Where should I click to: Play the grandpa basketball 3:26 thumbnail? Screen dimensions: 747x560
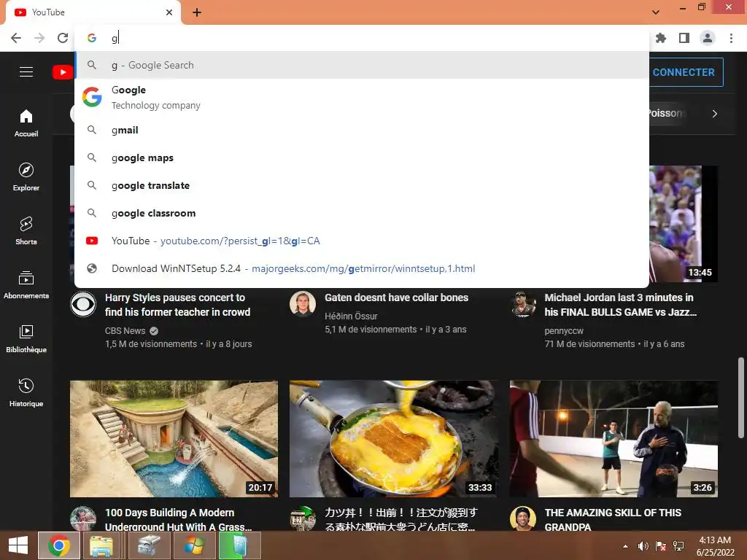pyautogui.click(x=614, y=438)
